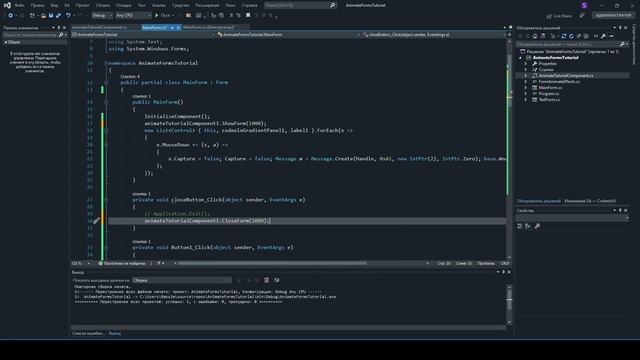Toggle pin on the Solution Explorer panel
Image resolution: width=640 pixels, height=360 pixels.
click(x=620, y=28)
